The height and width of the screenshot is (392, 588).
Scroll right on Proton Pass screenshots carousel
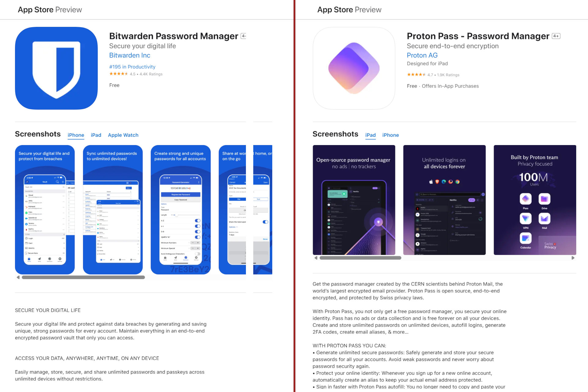click(574, 258)
